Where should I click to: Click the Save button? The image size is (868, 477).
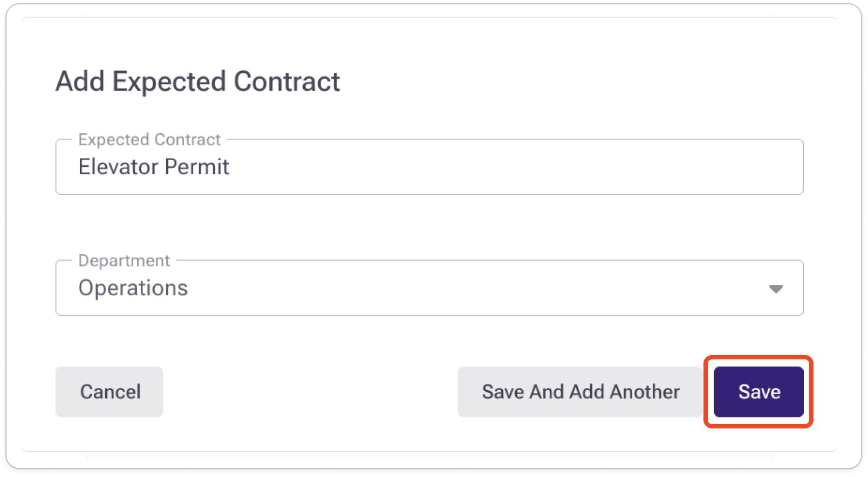click(x=758, y=392)
